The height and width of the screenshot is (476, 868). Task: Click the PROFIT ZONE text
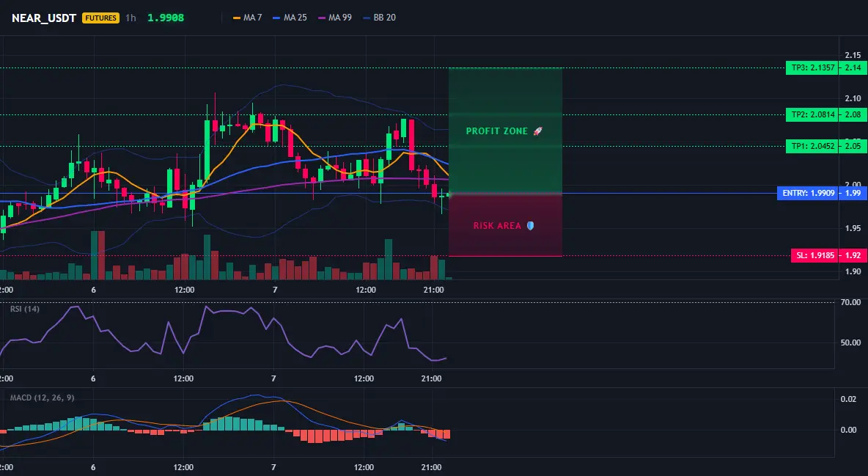pyautogui.click(x=496, y=131)
